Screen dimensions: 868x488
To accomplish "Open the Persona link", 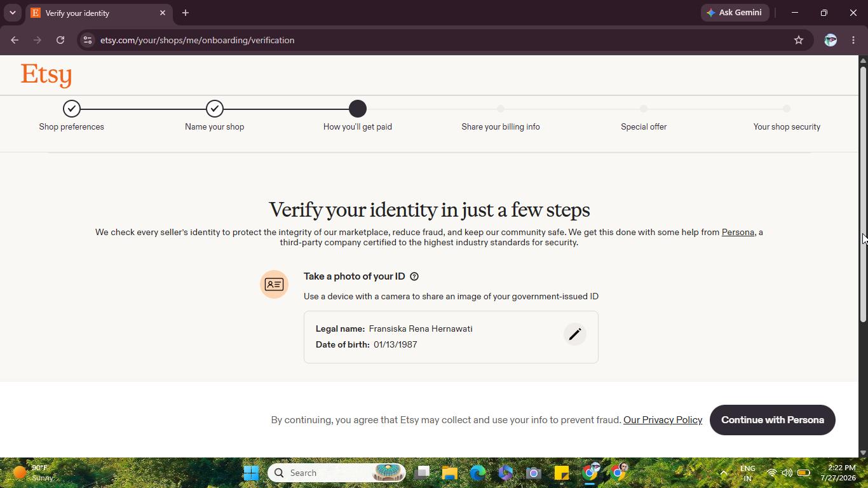I will 738,232.
